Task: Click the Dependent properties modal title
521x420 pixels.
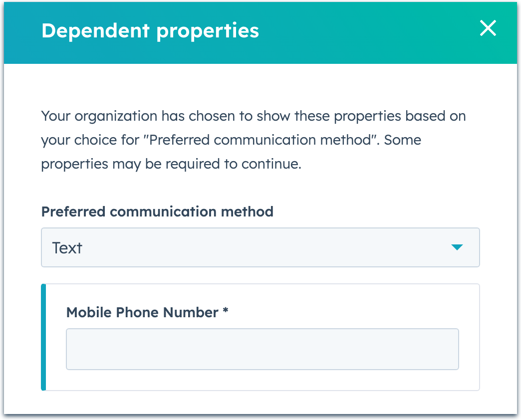Action: pyautogui.click(x=150, y=30)
